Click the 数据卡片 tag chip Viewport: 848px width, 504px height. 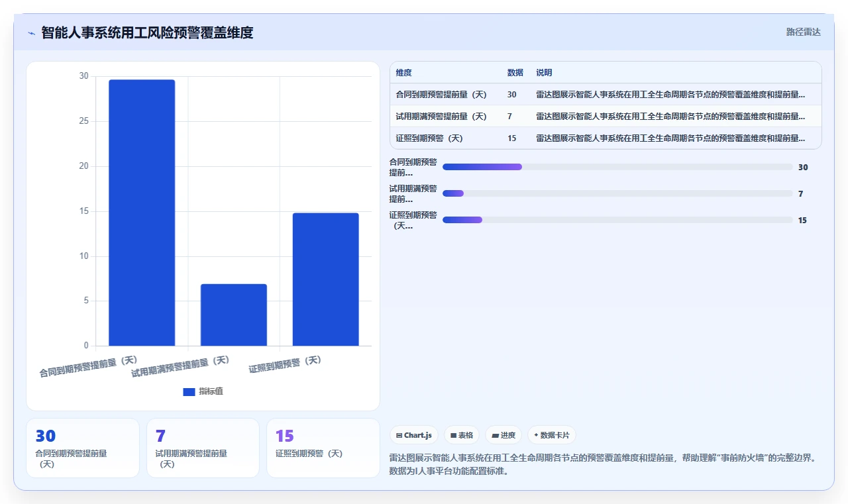point(552,435)
